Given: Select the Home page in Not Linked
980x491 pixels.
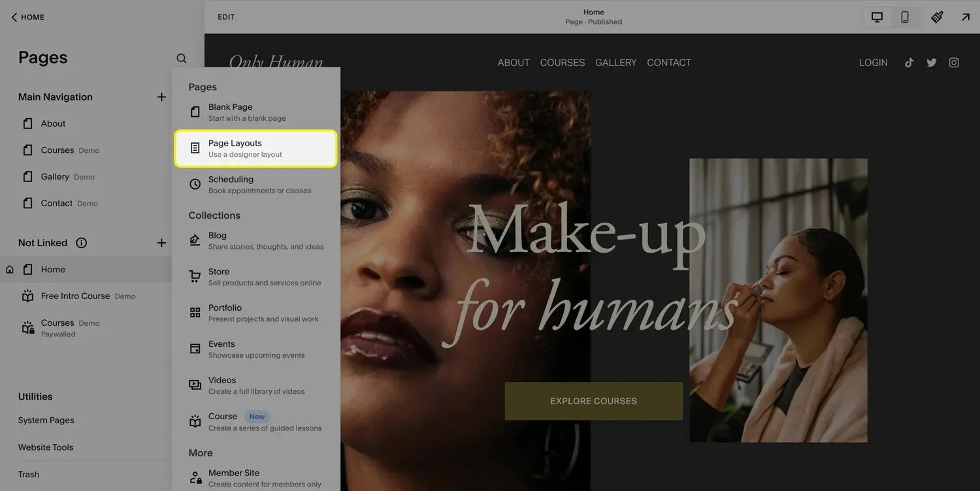Looking at the screenshot, I should pos(86,270).
